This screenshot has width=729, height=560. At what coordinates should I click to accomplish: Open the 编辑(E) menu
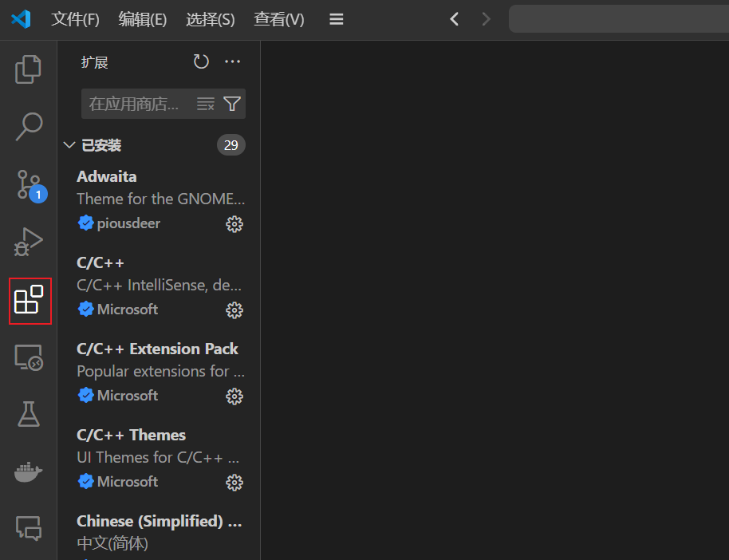pyautogui.click(x=142, y=19)
